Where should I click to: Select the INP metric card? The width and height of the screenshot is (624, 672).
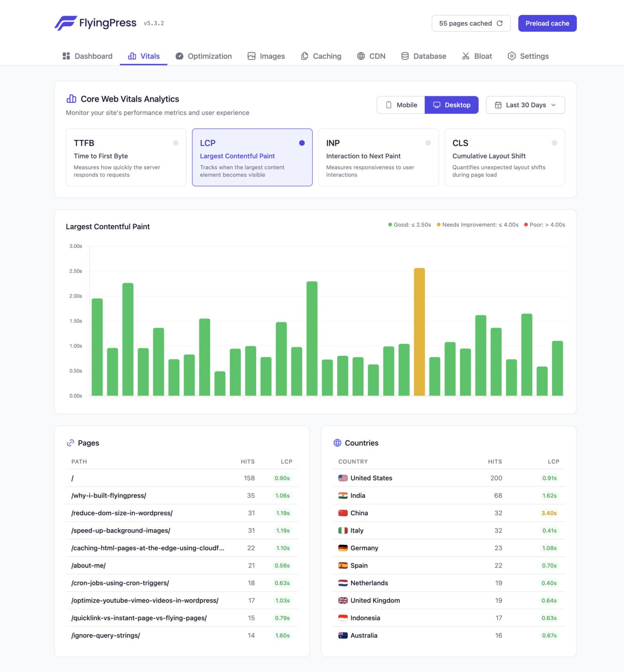pos(378,157)
